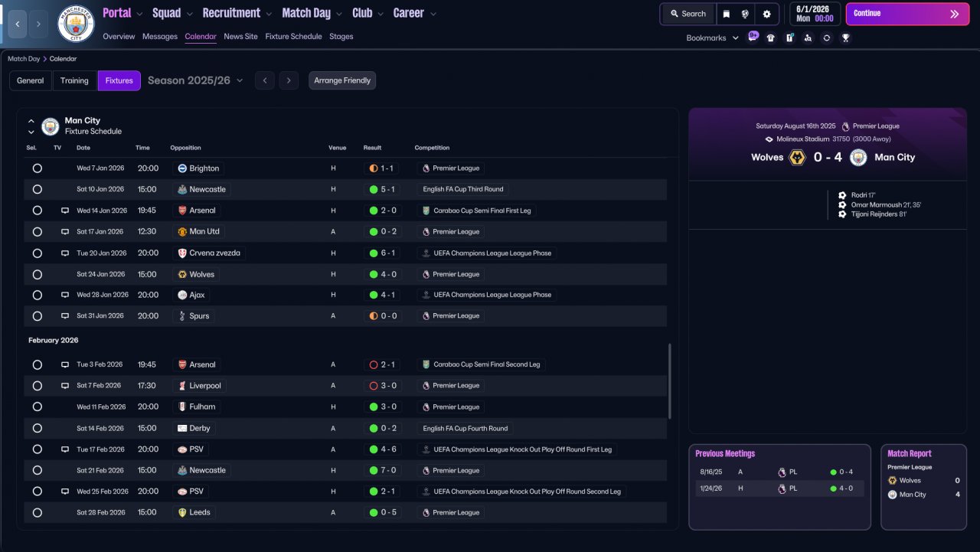Select the Crvena zvezda fixture radio button

tap(37, 253)
